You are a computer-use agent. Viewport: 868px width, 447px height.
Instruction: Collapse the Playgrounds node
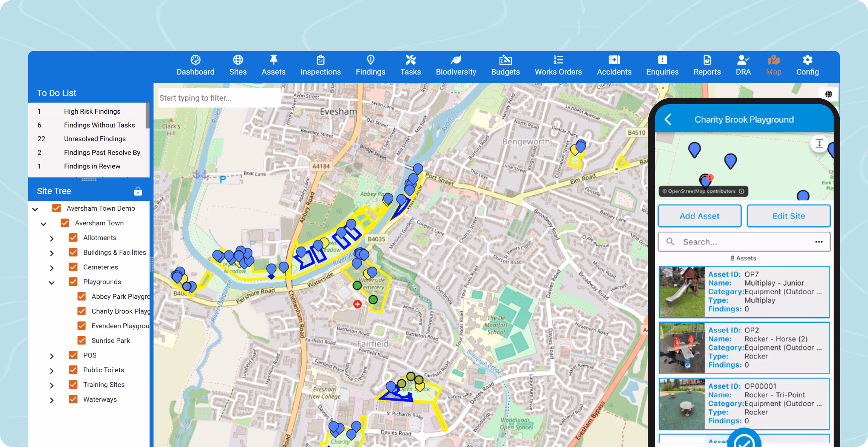[51, 283]
